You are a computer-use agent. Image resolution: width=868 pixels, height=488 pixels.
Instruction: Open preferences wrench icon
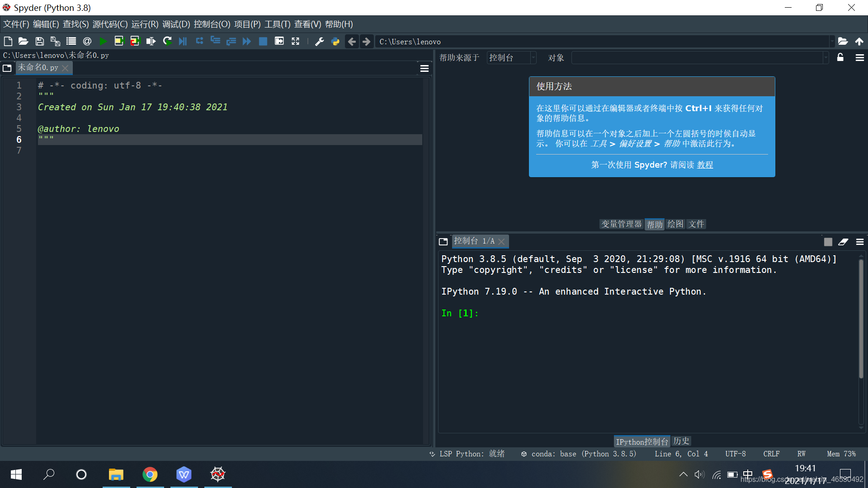[320, 42]
